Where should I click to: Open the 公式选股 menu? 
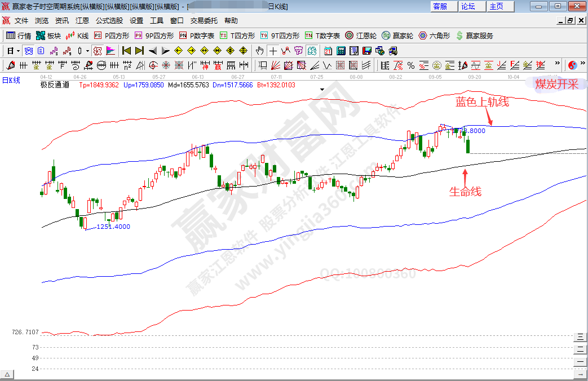pos(109,21)
